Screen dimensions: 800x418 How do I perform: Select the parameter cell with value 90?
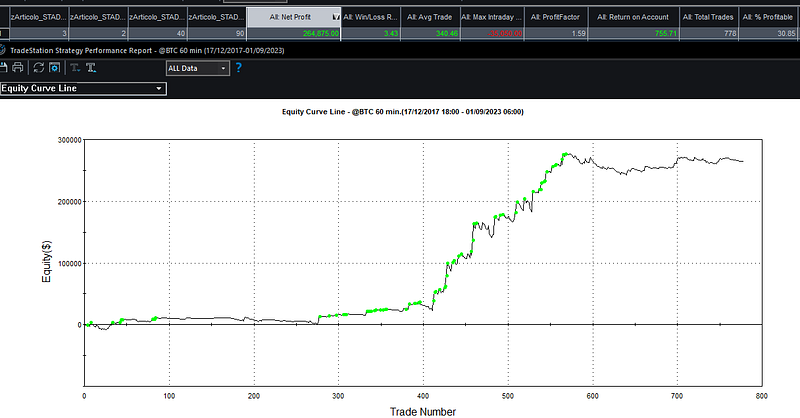217,33
